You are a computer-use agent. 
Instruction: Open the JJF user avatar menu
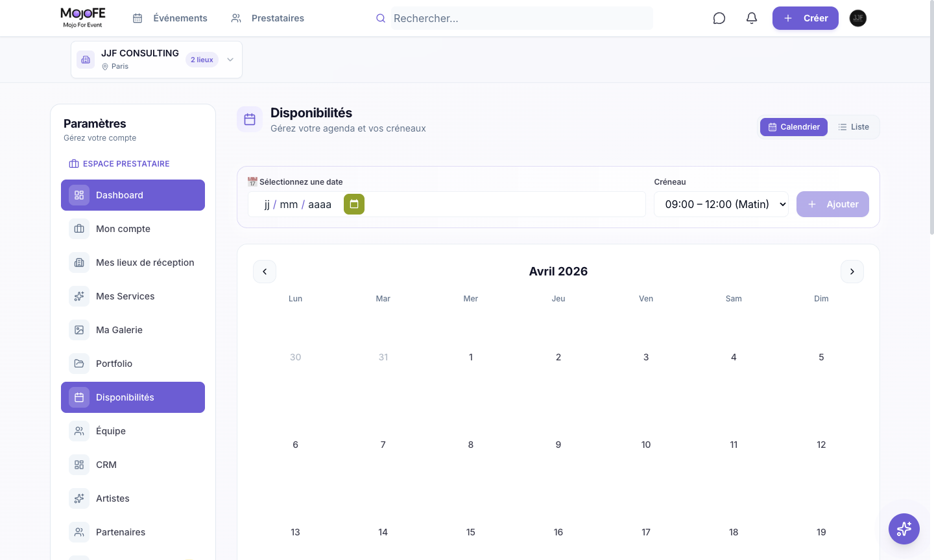tap(858, 18)
